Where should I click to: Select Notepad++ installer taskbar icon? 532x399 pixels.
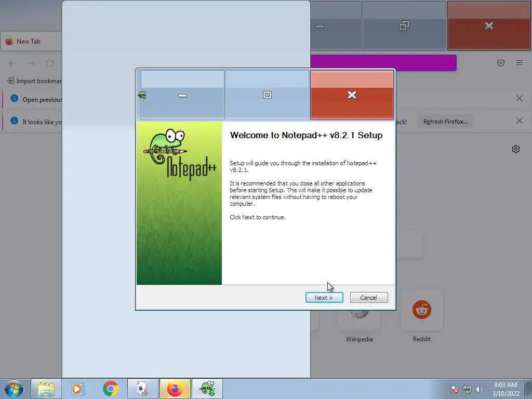[x=207, y=389]
